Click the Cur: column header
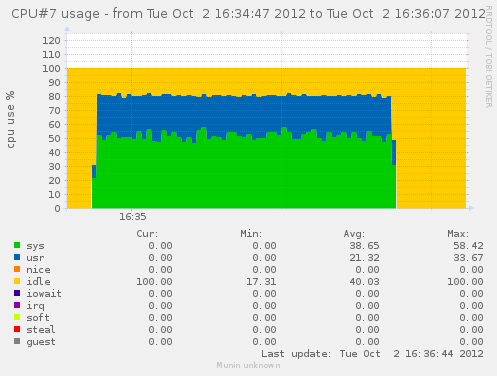 click(x=147, y=234)
